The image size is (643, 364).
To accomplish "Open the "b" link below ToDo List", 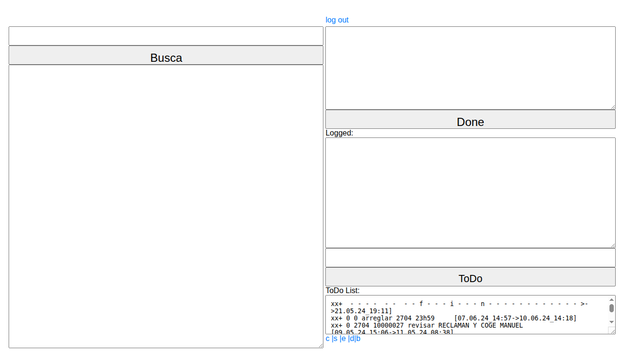I will coord(358,339).
